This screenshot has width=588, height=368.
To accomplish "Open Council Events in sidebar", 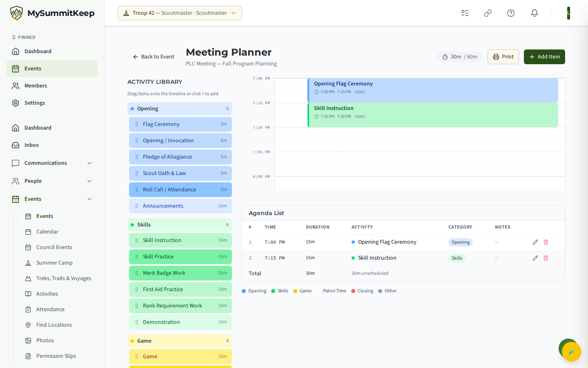I will tap(59, 247).
